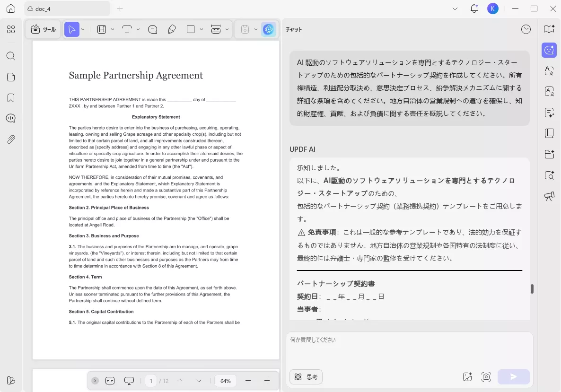Activate the select cursor tool
Screen dimensions: 561x392
(71, 29)
